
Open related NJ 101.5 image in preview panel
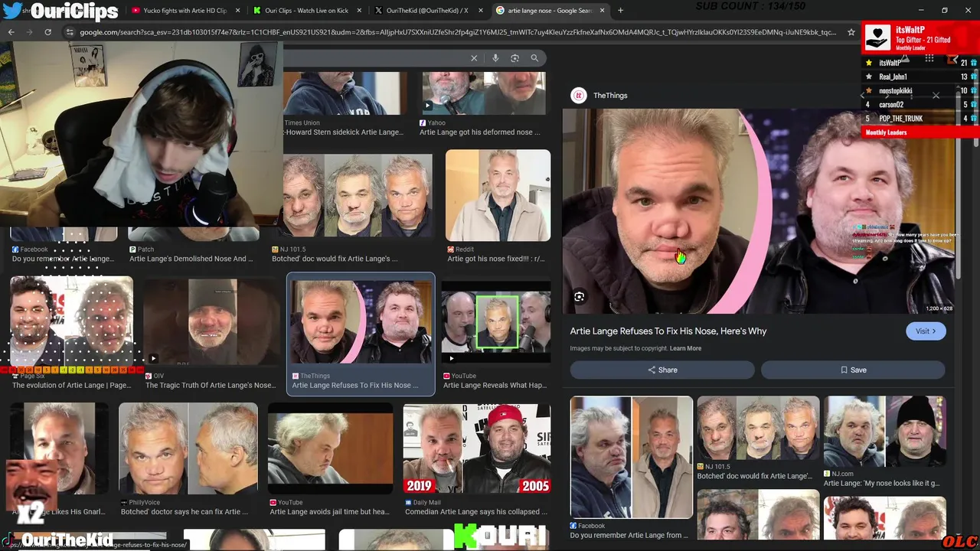(x=758, y=439)
